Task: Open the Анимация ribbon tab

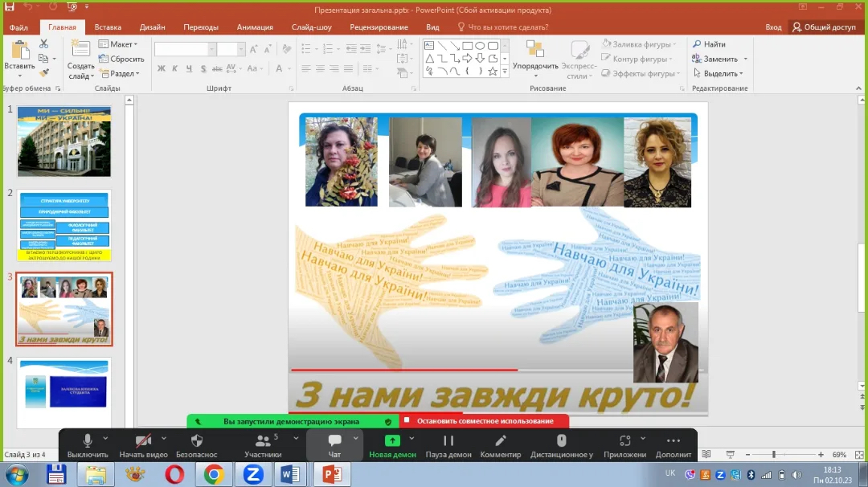Action: coord(255,27)
